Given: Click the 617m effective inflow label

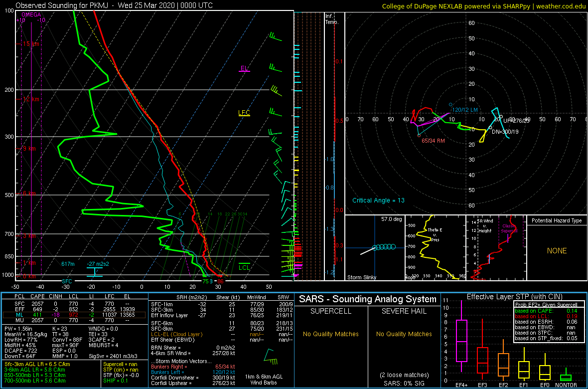Looking at the screenshot, I should coord(68,264).
